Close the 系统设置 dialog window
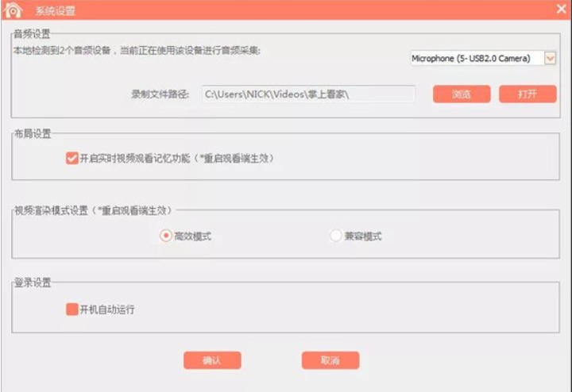The height and width of the screenshot is (392, 572). [x=561, y=9]
